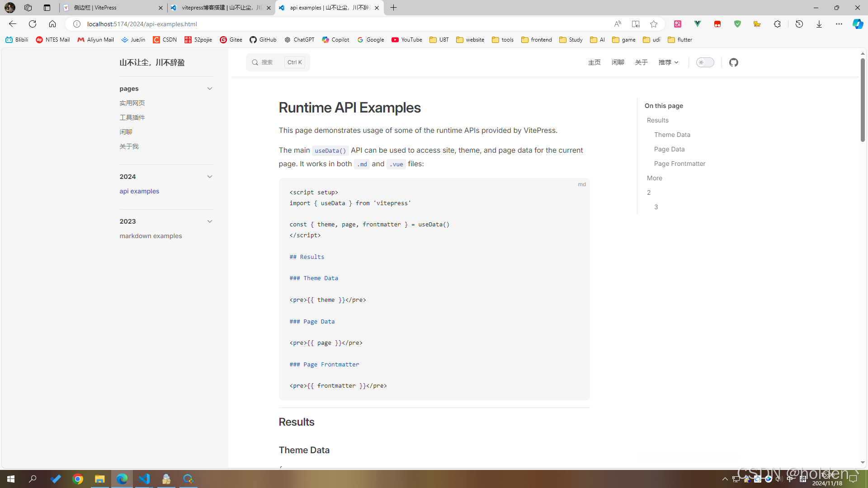Open markdown examples sidebar link
Screen dimensions: 868x488
click(x=151, y=236)
